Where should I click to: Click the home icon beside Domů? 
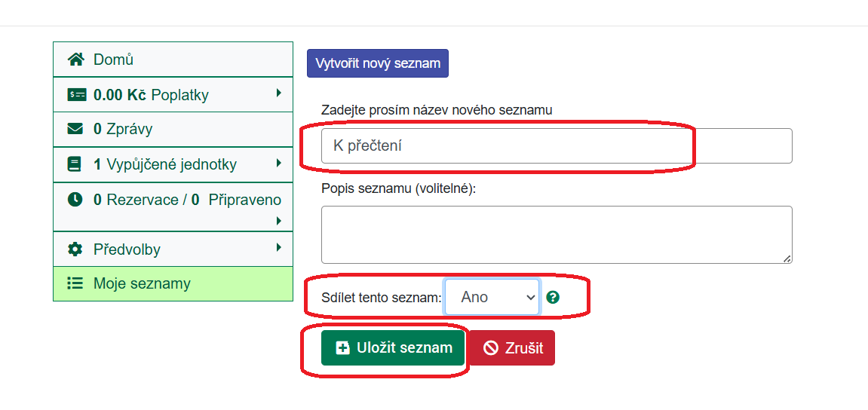[x=75, y=60]
